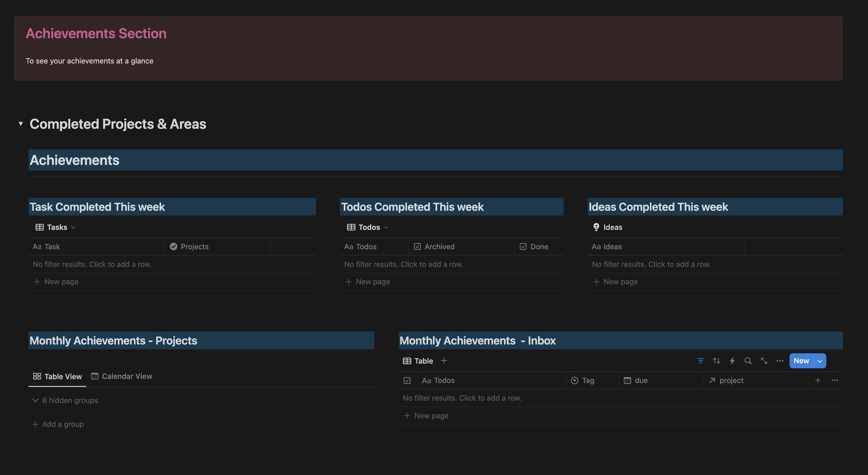Image resolution: width=868 pixels, height=475 pixels.
Task: Switch to the Calendar View tab
Action: click(x=122, y=376)
